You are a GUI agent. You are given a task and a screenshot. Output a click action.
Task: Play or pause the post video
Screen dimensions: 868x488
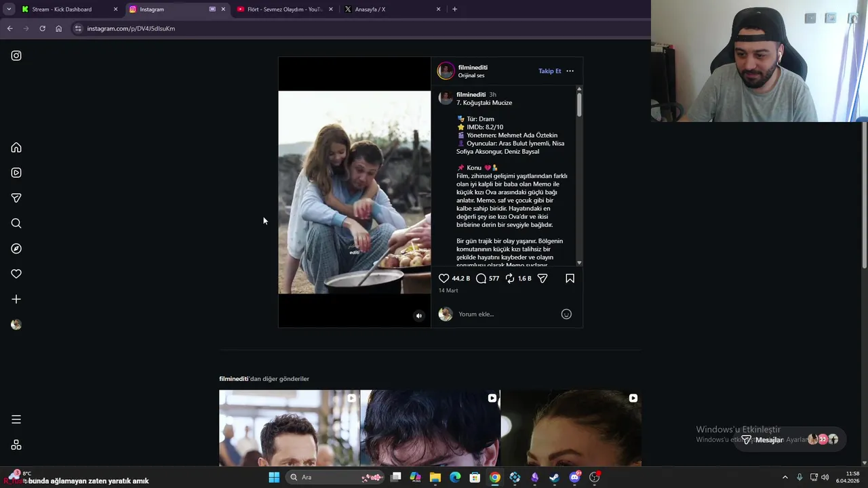pos(354,192)
